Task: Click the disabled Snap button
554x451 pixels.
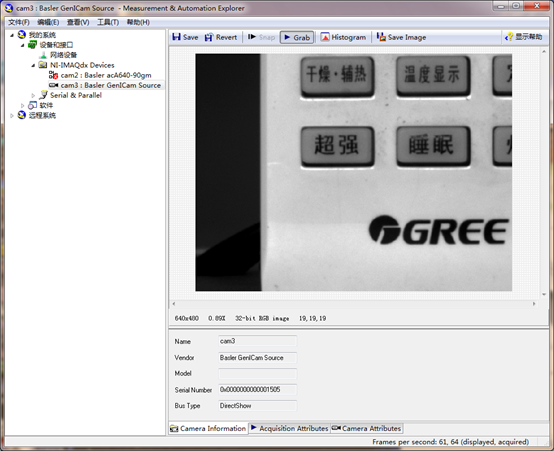Action: click(261, 37)
